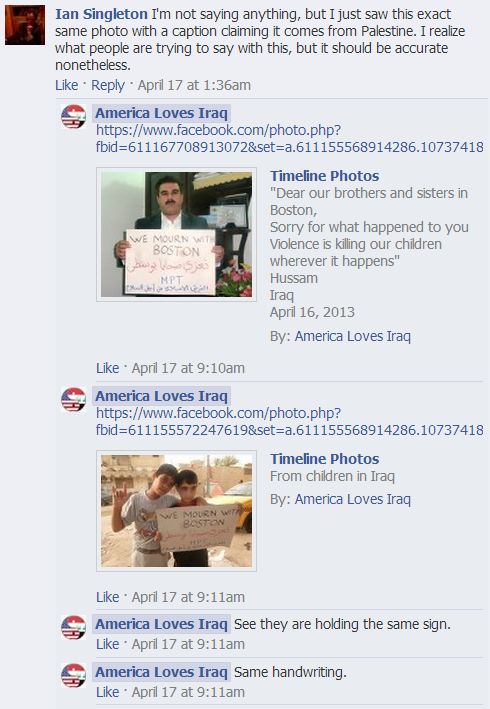
Task: Open photo link with fbid=611167708913072
Action: [290, 138]
